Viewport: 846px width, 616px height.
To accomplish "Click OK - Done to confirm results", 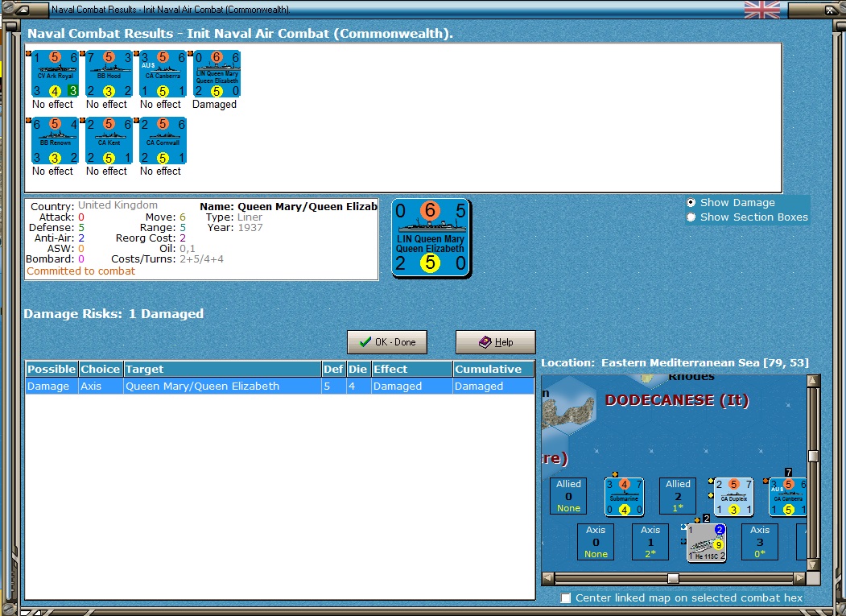I will [x=387, y=342].
